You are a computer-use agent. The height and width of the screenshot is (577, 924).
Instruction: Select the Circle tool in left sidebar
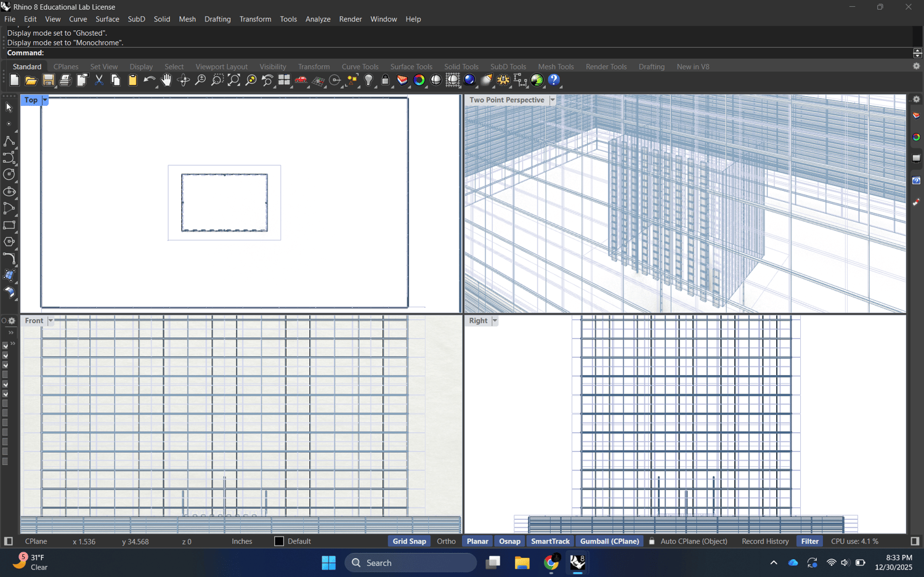(9, 175)
